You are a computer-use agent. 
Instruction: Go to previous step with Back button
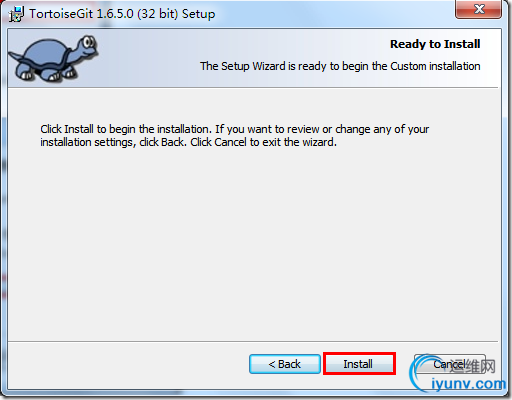285,364
